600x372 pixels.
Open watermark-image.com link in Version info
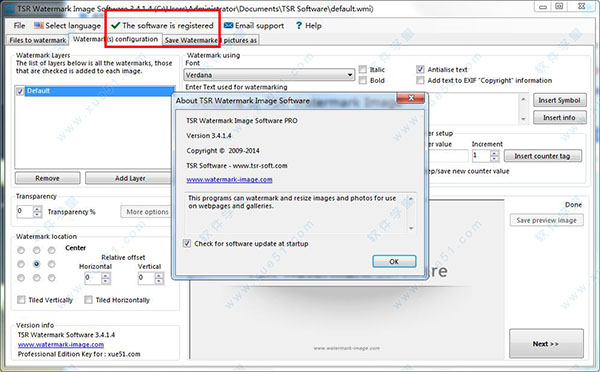click(x=61, y=344)
